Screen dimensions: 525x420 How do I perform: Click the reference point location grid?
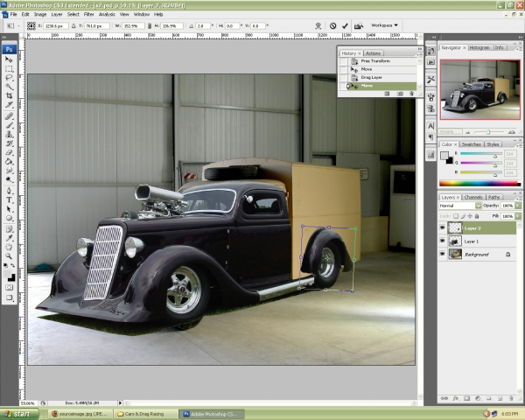point(31,25)
